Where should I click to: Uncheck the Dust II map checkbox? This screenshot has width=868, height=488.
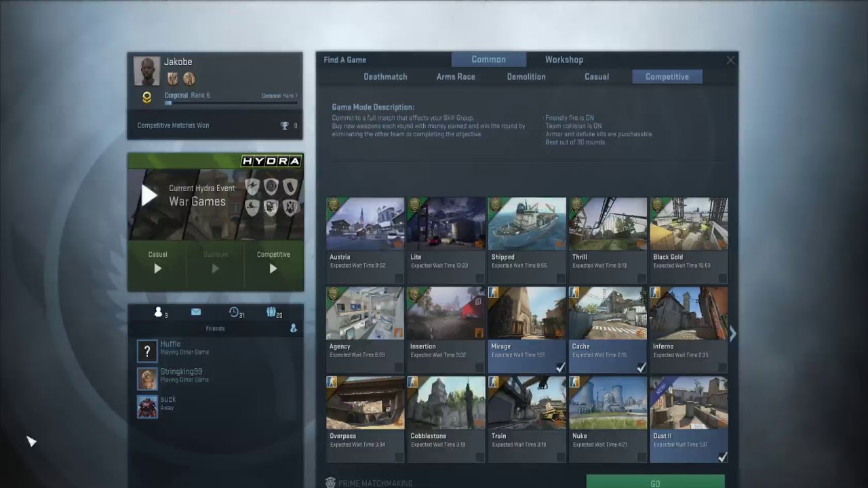[722, 457]
